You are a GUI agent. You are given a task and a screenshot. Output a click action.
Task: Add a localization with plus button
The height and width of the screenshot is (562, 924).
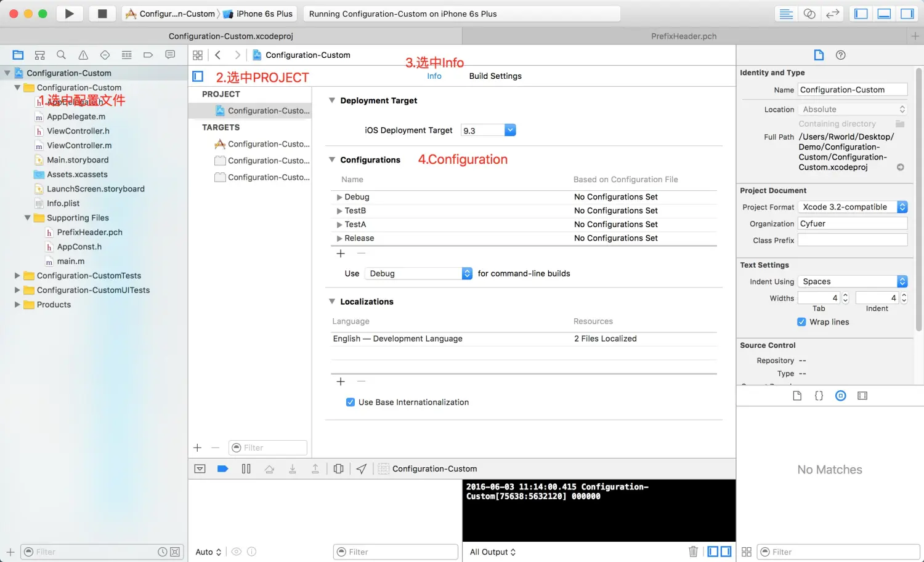[x=341, y=382]
